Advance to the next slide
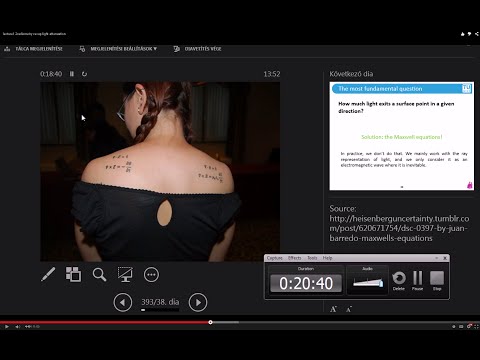 click(x=198, y=302)
